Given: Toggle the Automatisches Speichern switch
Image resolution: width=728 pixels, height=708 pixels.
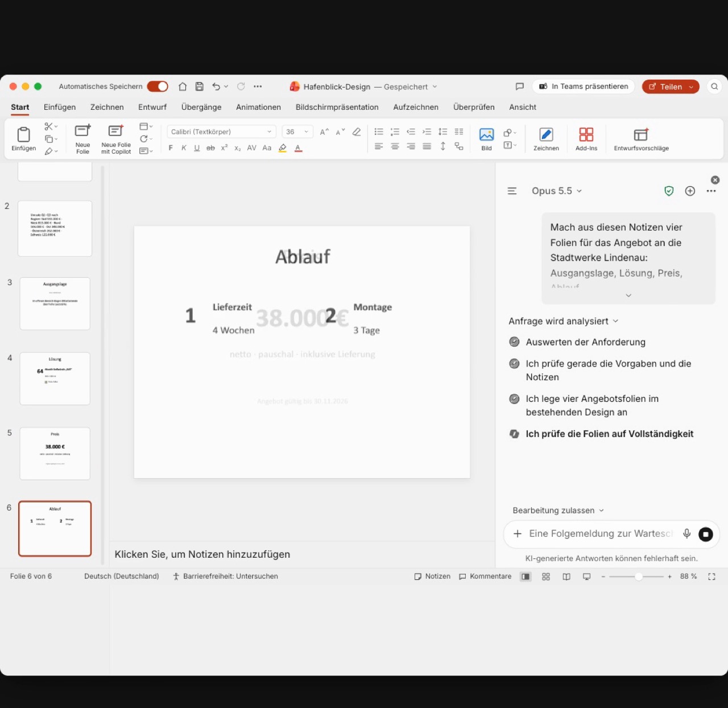Looking at the screenshot, I should 158,87.
